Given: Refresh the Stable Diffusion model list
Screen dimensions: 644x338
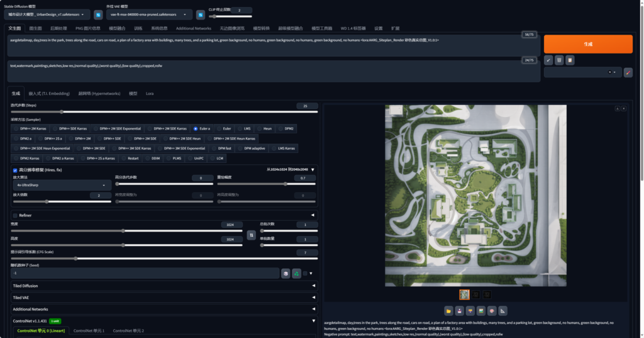Looking at the screenshot, I should 98,14.
